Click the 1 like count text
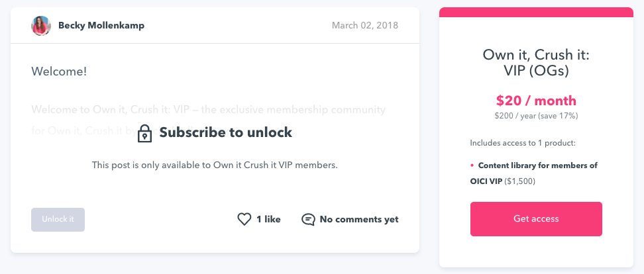The image size is (644, 274). [x=268, y=219]
